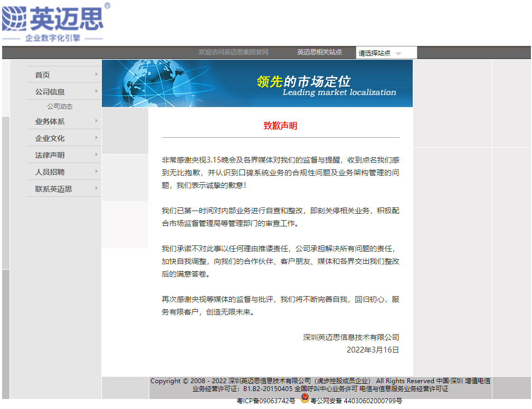
Task: Go to the 首页 home menu label
Action: (43, 75)
